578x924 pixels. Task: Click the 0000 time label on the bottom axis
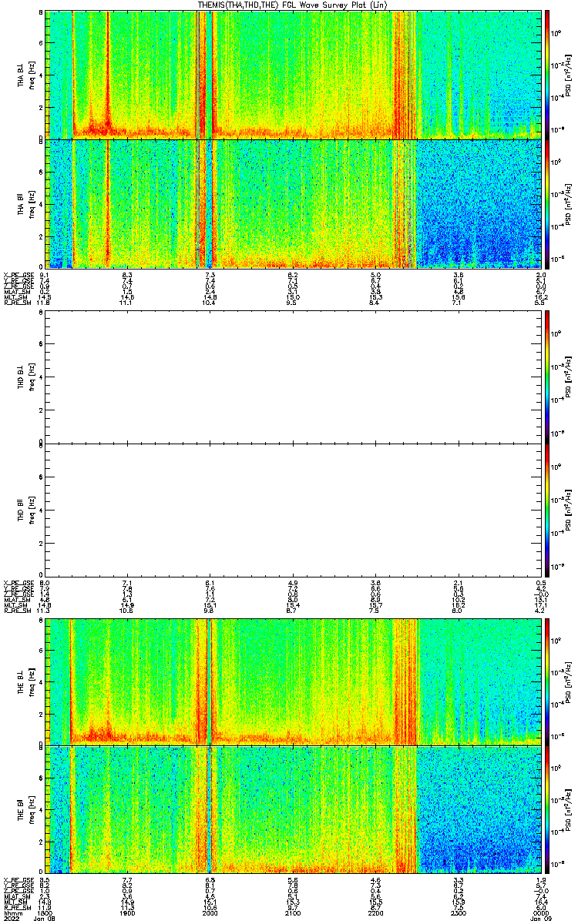(x=540, y=913)
